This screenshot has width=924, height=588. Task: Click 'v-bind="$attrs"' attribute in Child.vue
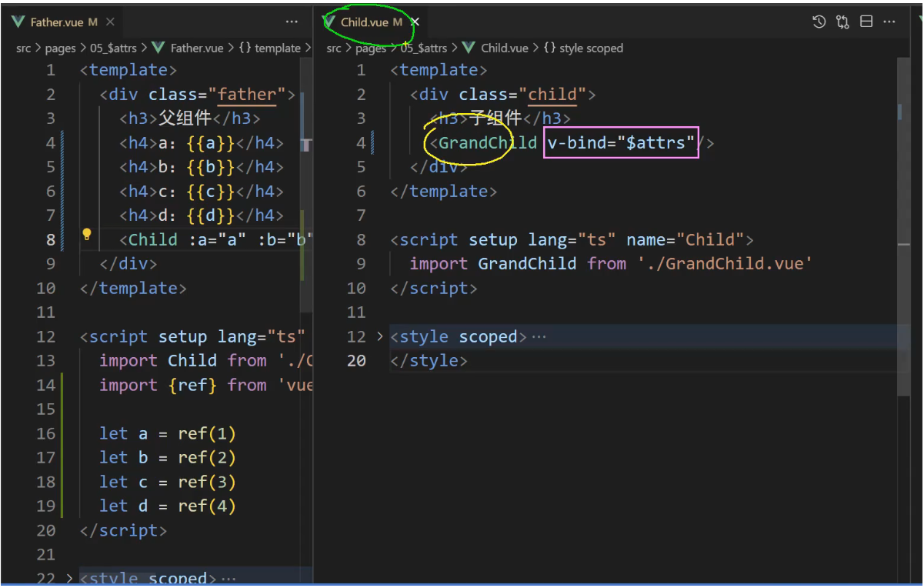click(622, 142)
